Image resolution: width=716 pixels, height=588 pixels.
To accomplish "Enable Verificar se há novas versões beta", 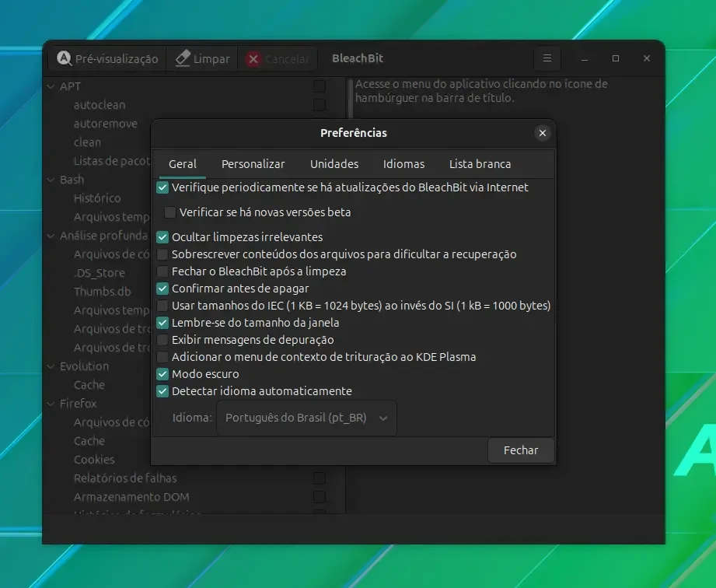I will [170, 212].
